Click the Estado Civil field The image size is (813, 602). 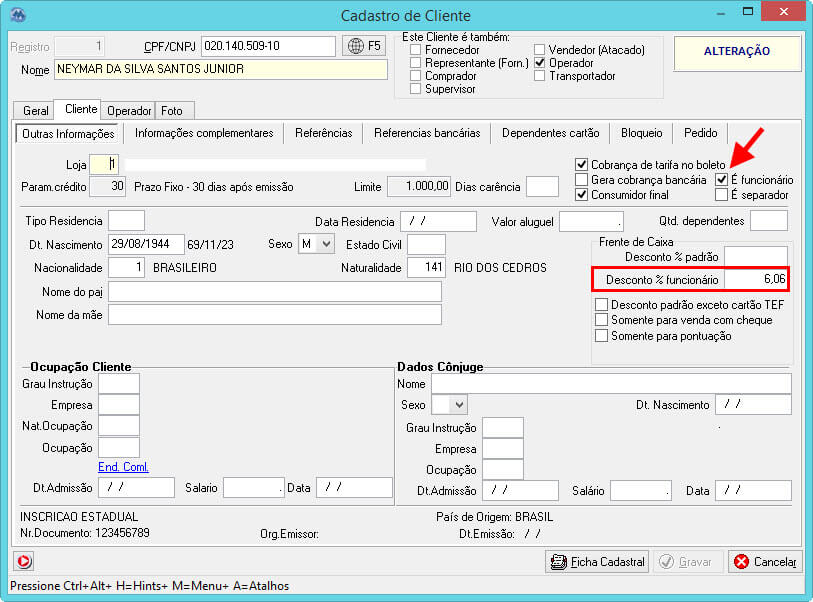coord(426,244)
